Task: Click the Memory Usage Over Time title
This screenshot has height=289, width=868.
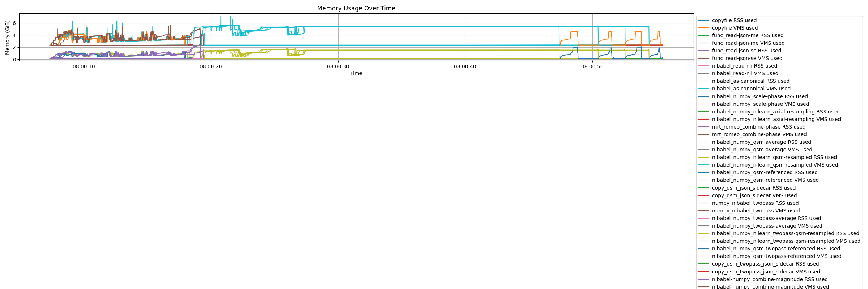Action: pos(356,8)
